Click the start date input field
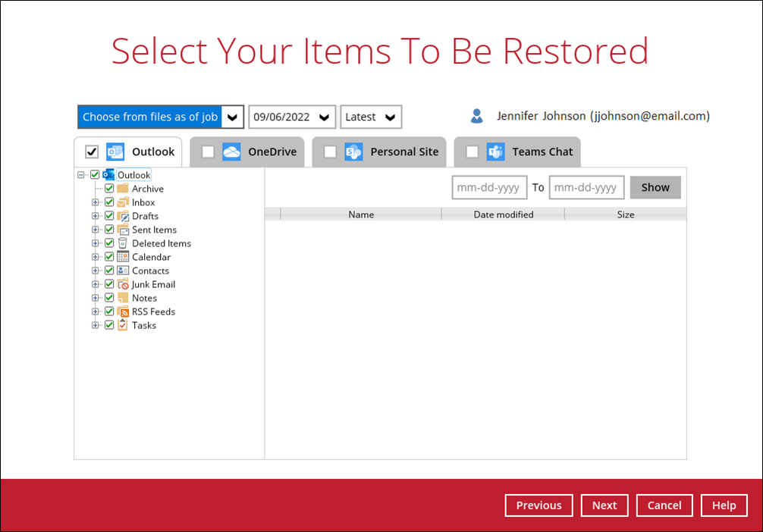763x532 pixels. pos(489,187)
